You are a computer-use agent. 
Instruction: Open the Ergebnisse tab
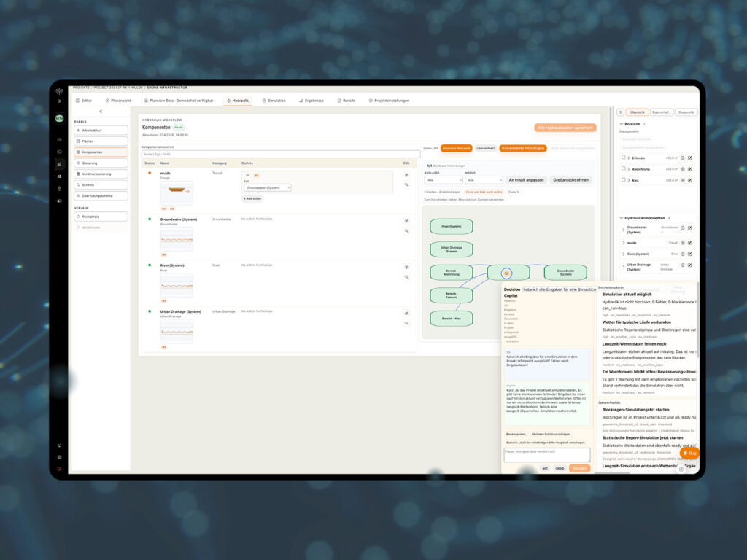[311, 101]
